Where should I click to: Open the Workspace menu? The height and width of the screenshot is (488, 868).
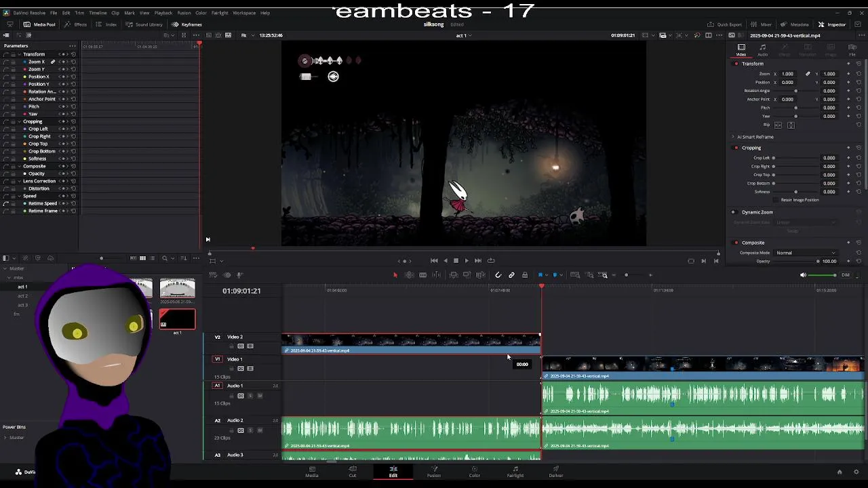click(244, 13)
